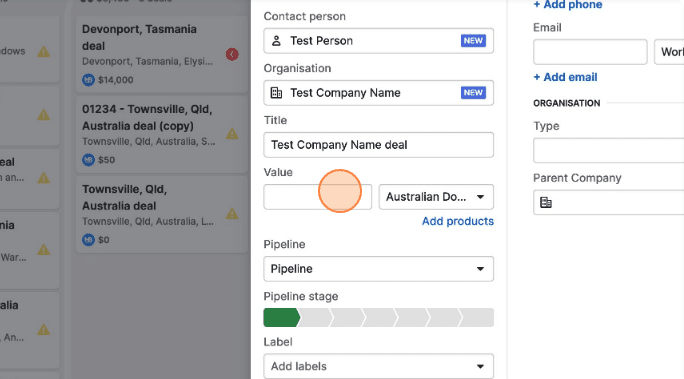Image resolution: width=684 pixels, height=379 pixels.
Task: Focus the Value input field
Action: [x=318, y=197]
